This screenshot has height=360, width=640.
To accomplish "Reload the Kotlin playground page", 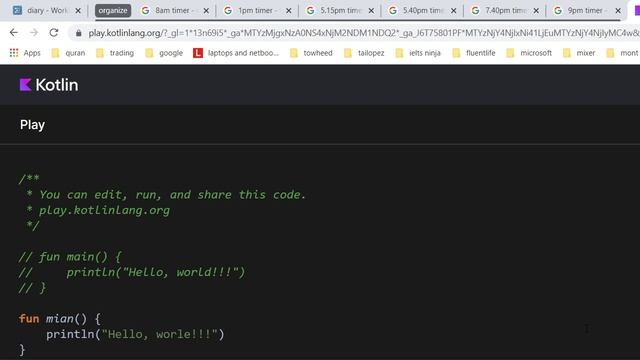I will click(54, 33).
